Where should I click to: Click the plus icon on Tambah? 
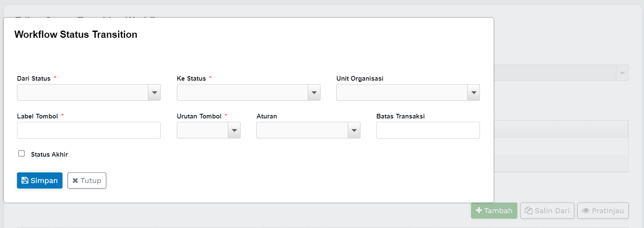tap(479, 211)
